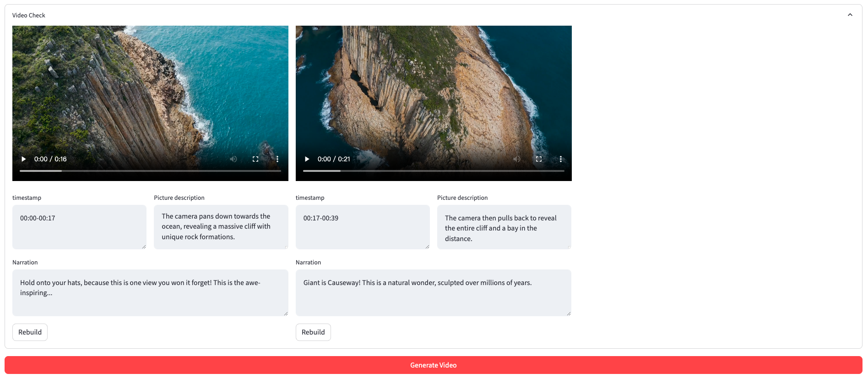This screenshot has height=379, width=868.
Task: Edit the 'camera then pulls back' description
Action: (504, 228)
